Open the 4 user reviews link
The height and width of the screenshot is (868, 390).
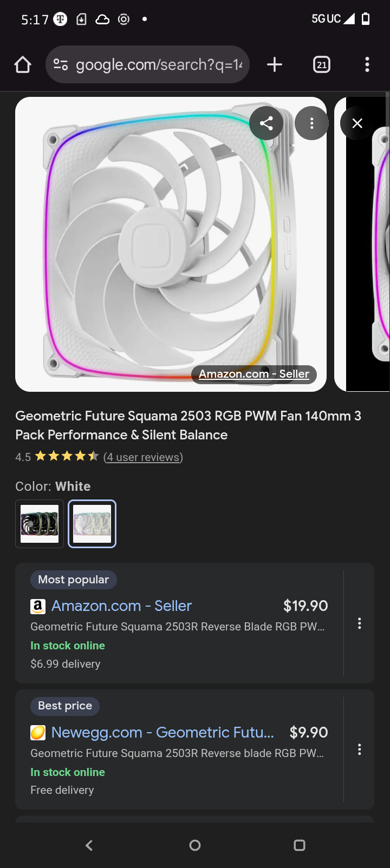pyautogui.click(x=143, y=457)
